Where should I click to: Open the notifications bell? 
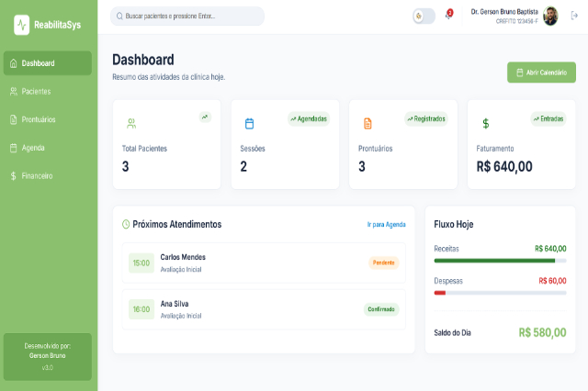(448, 16)
